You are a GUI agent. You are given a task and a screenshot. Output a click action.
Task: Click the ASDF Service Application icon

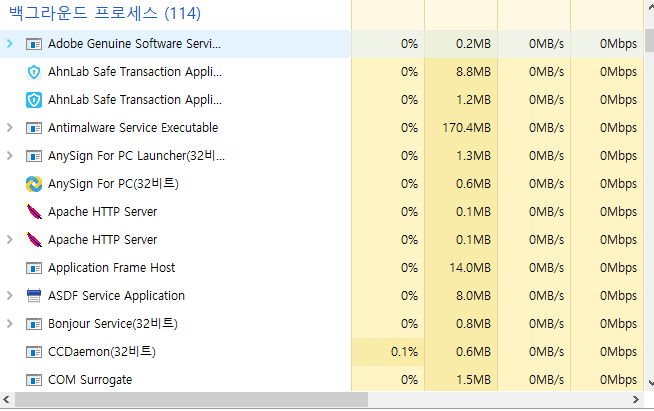[x=34, y=295]
